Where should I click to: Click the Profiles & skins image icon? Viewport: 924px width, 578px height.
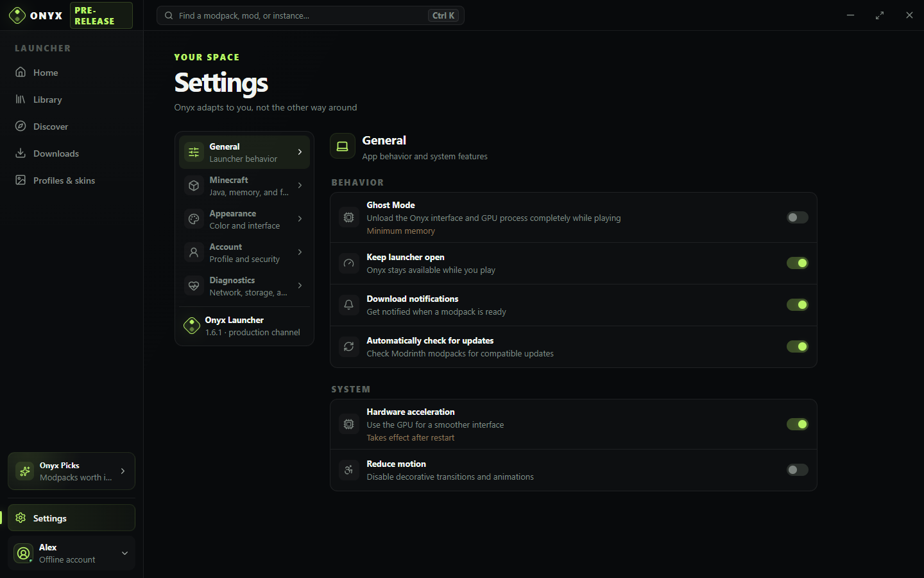tap(21, 180)
